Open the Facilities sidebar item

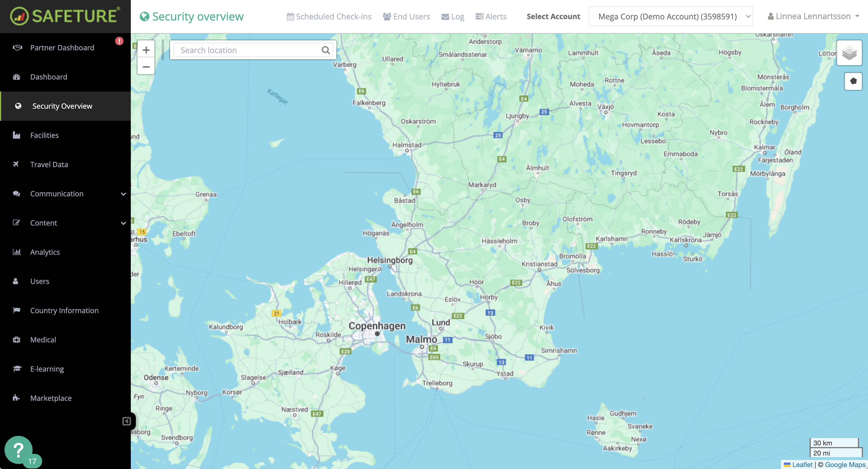44,135
